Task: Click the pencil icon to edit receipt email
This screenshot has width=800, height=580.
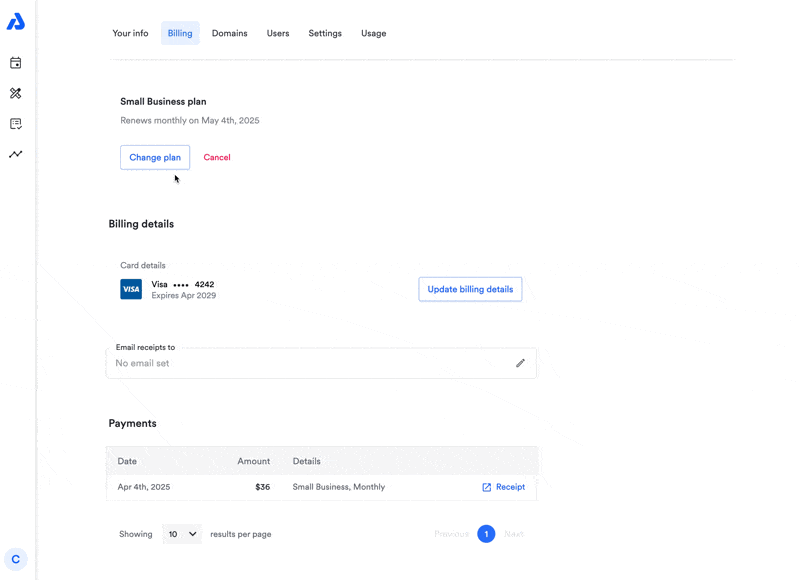Action: click(520, 363)
